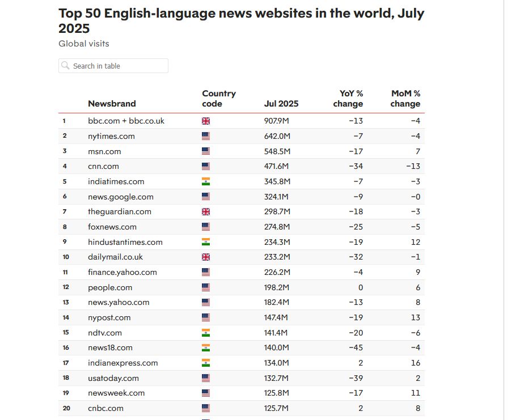Click US flag in cnn.com row

[206, 167]
